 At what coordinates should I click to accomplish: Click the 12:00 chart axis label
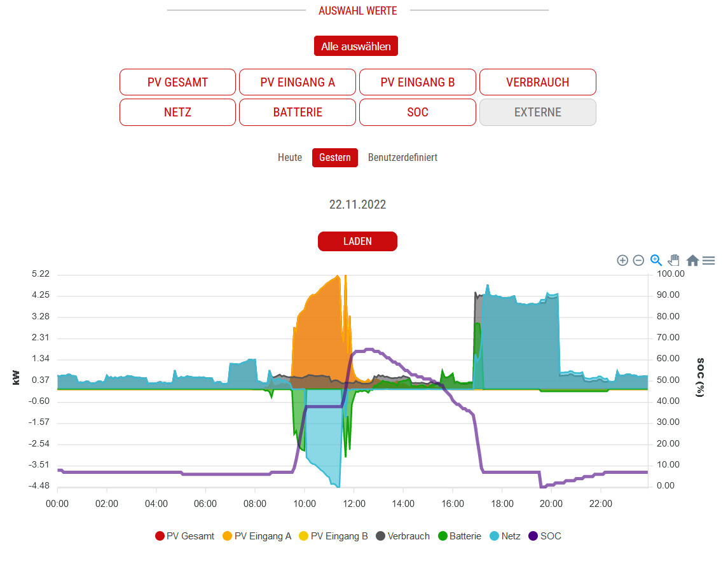354,504
